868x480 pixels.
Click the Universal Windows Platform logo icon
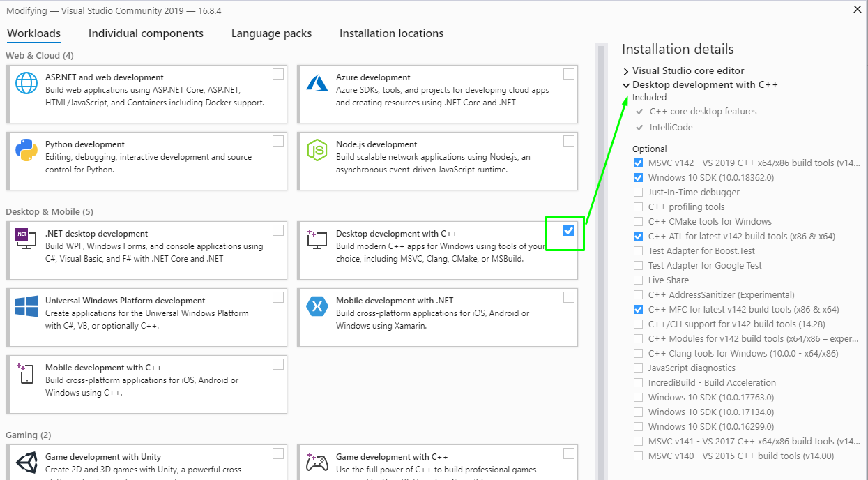pos(26,306)
